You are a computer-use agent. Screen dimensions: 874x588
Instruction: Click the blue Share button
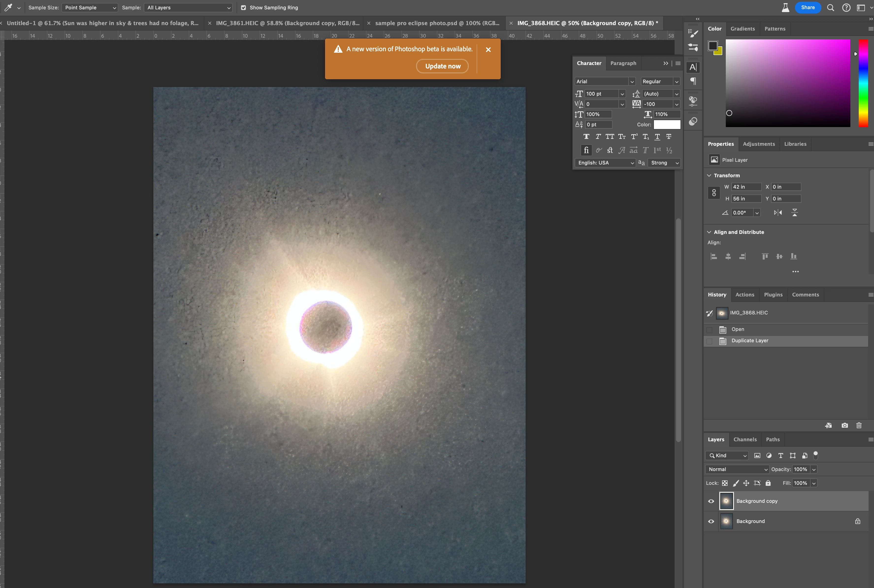click(808, 7)
